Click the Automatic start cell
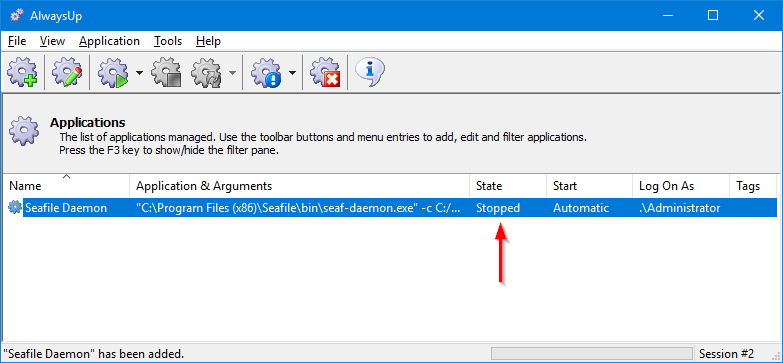This screenshot has width=783, height=363. point(581,208)
